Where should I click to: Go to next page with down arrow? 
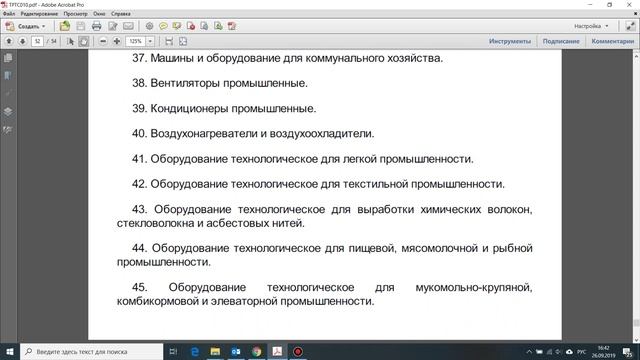point(22,41)
